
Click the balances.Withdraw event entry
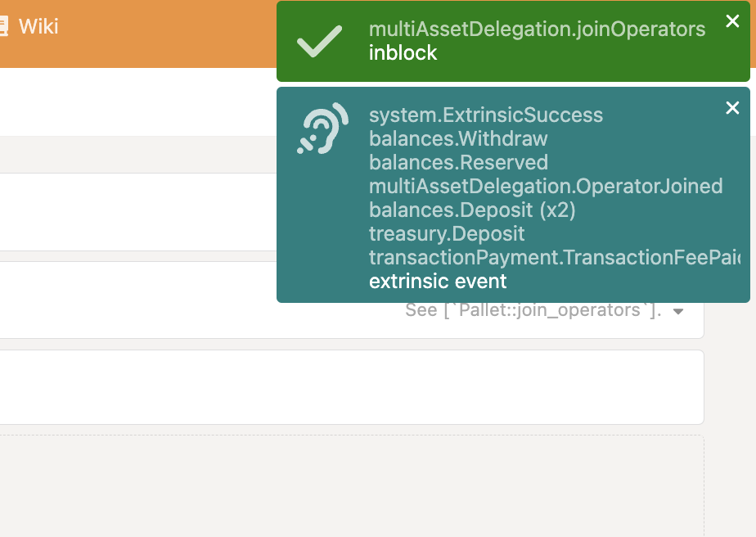458,138
